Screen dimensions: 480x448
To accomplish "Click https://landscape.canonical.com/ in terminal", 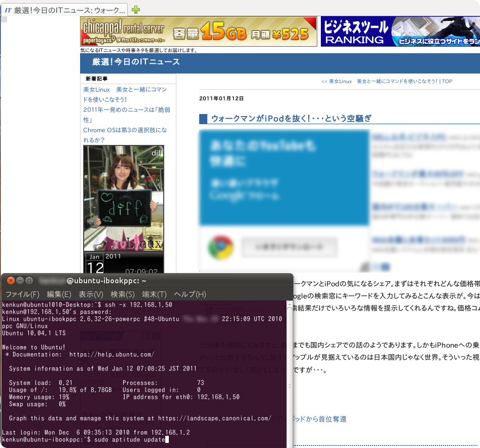I will coord(214,418).
